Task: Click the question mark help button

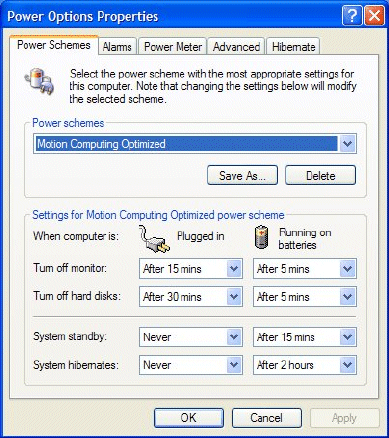Action: click(x=352, y=15)
